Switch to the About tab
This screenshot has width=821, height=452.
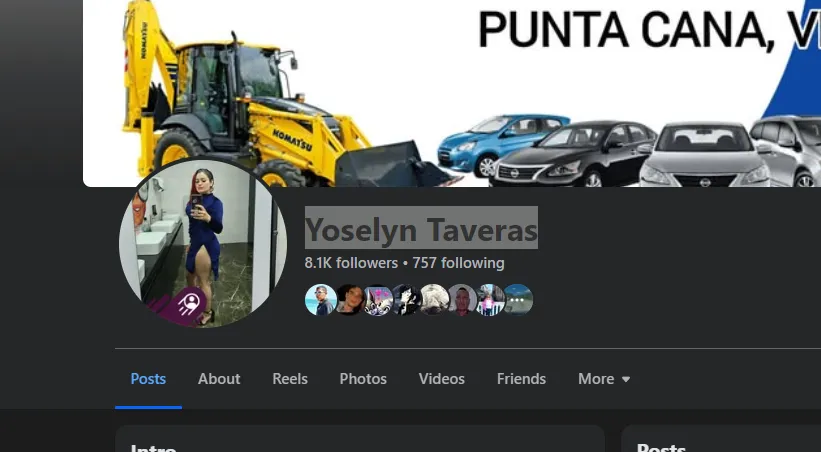point(219,379)
